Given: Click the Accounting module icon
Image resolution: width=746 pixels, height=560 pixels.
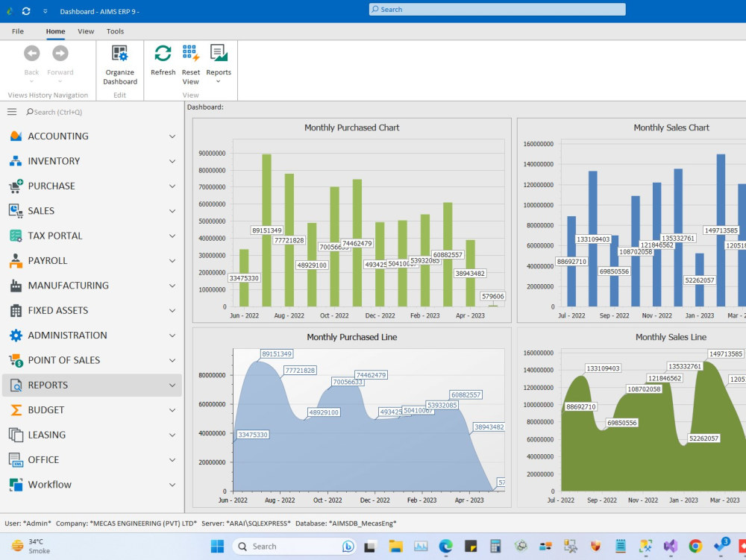Looking at the screenshot, I should [16, 136].
